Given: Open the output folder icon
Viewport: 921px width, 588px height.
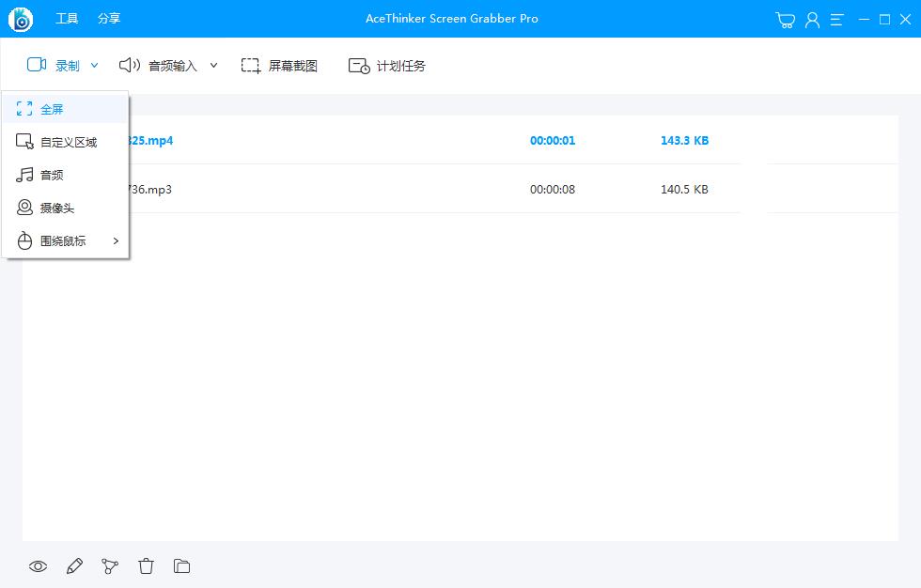Looking at the screenshot, I should pyautogui.click(x=181, y=566).
